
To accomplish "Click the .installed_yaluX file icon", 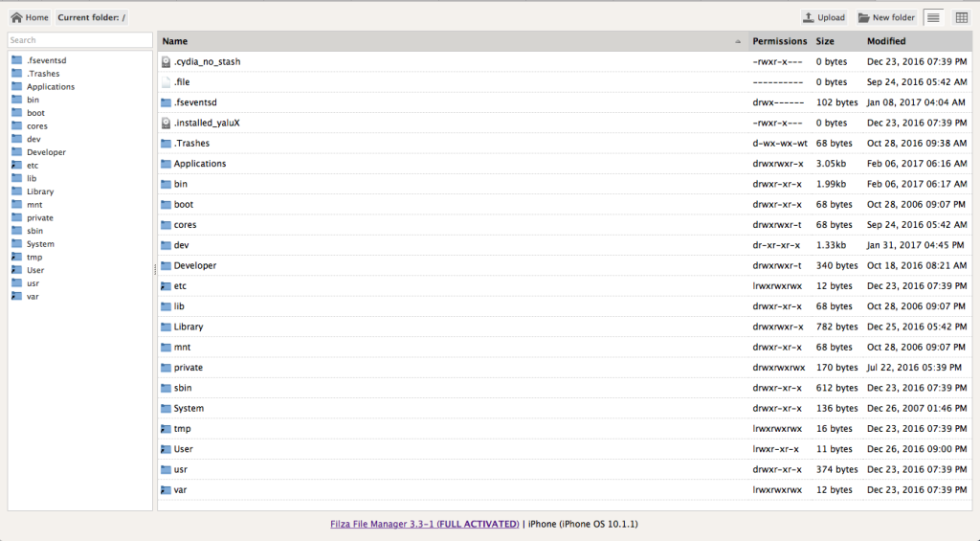I will point(166,124).
